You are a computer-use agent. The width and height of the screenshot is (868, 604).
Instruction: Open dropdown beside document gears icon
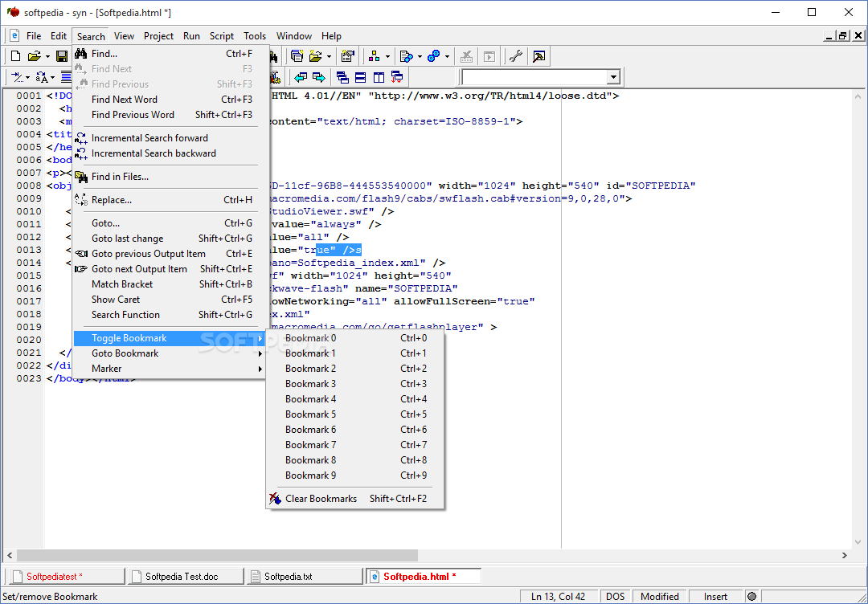(x=420, y=56)
